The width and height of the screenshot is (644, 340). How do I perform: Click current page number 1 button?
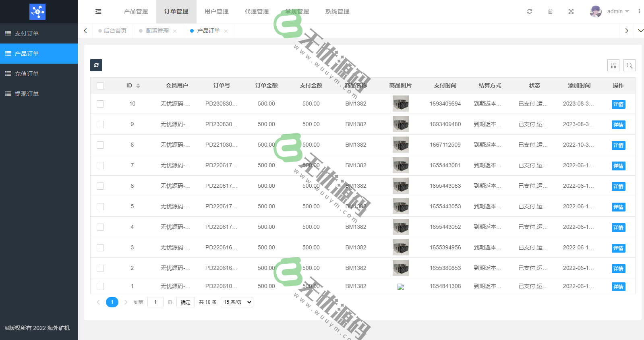pyautogui.click(x=112, y=302)
